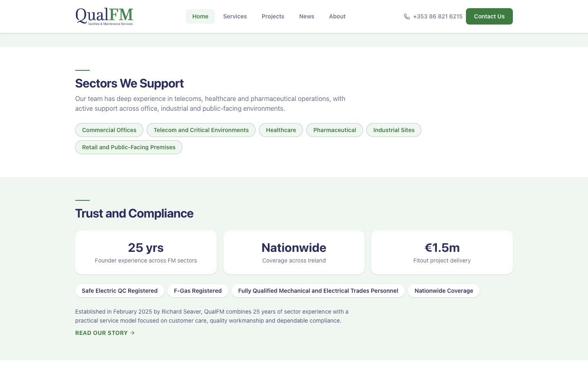
Task: Open the Projects menu item
Action: pyautogui.click(x=273, y=16)
